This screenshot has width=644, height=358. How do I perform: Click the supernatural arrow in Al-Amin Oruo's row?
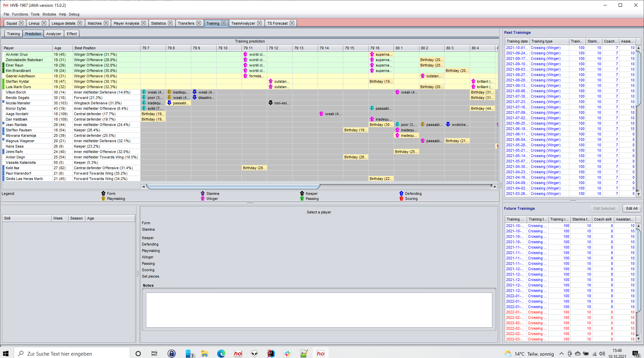point(372,54)
